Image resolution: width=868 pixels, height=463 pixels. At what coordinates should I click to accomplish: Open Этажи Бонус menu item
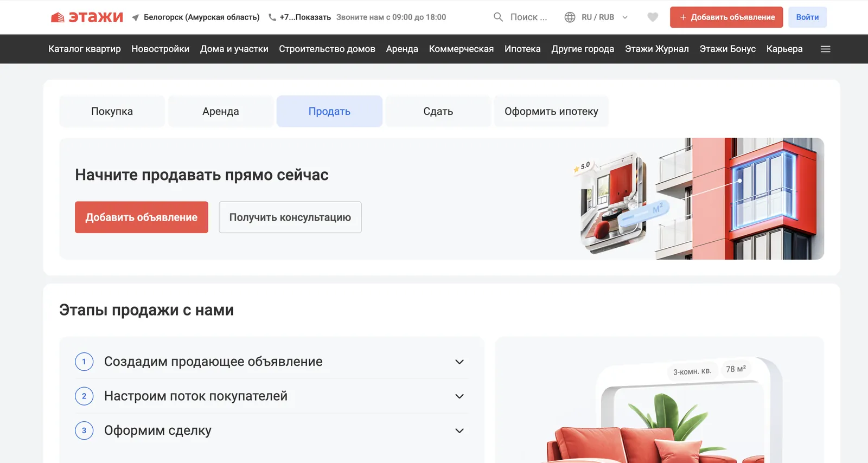pos(727,49)
